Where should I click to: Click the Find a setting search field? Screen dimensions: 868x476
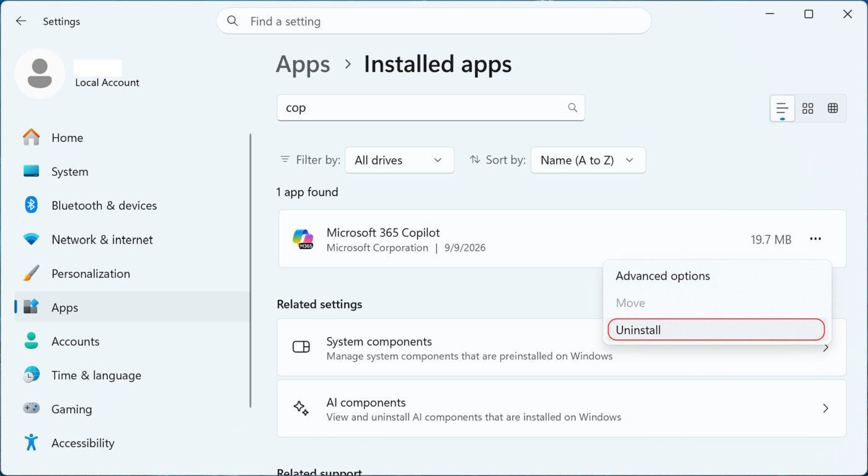click(x=434, y=21)
